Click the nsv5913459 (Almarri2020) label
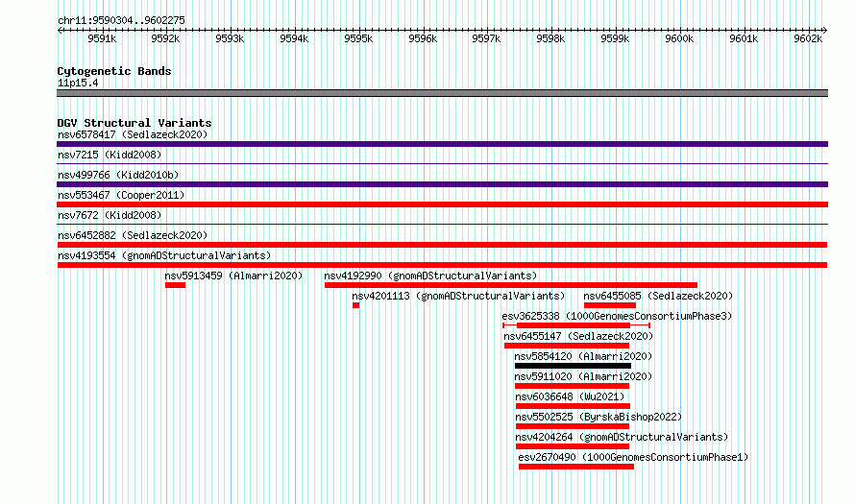This screenshot has width=855, height=504. (x=233, y=276)
